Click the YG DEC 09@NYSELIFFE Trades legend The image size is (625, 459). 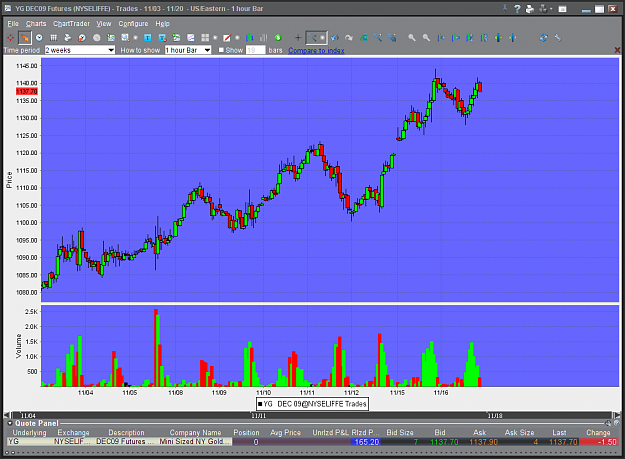(312, 404)
